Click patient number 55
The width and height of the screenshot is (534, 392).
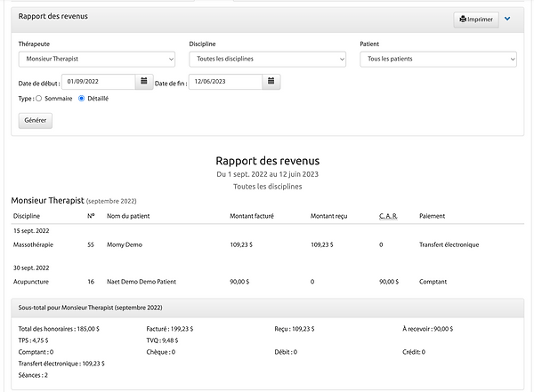click(x=91, y=244)
